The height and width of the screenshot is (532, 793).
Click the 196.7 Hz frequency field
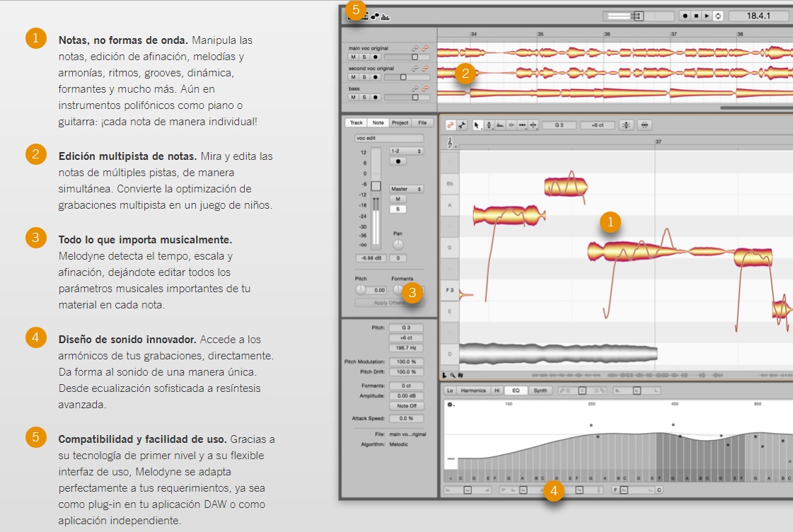pos(406,348)
